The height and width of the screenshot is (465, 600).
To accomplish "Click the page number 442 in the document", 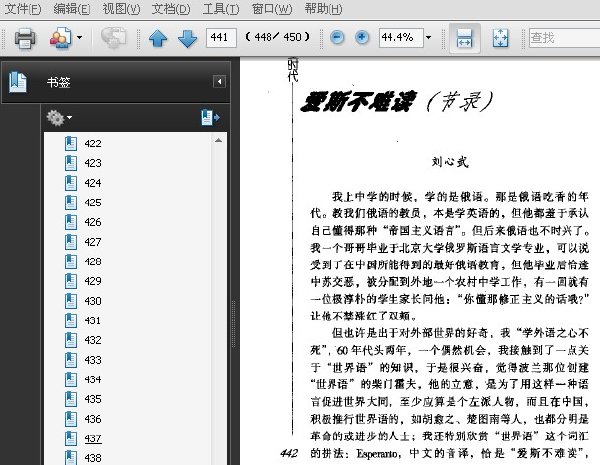I will (289, 453).
